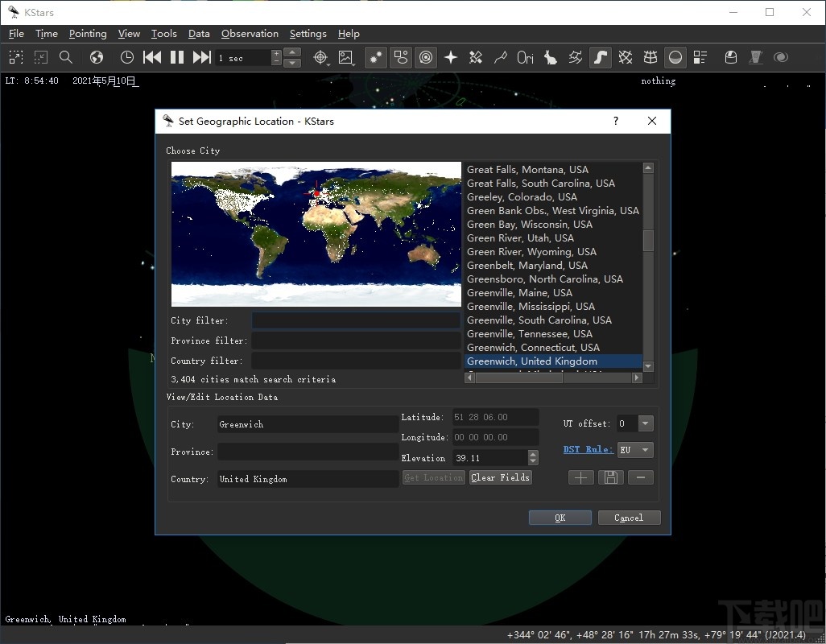Image resolution: width=826 pixels, height=644 pixels.
Task: Follow the DST Rule link
Action: coord(587,449)
